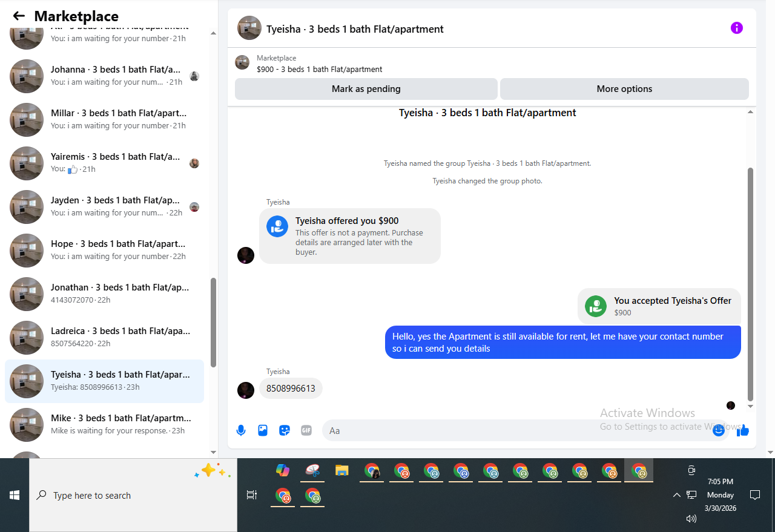The height and width of the screenshot is (532, 775).
Task: Click 'Tyeisha named the group' notice
Action: (x=487, y=163)
